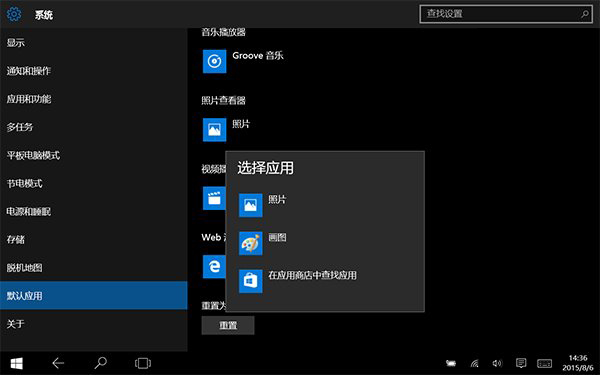Click the 照片查看器 section heading

[223, 101]
